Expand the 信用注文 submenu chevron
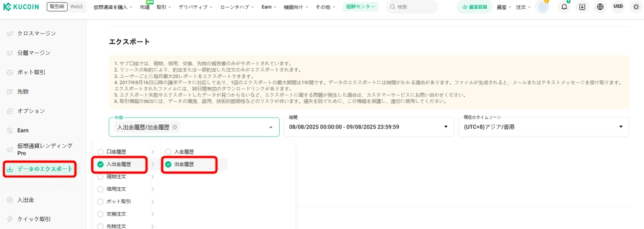Image resolution: width=644 pixels, height=229 pixels. 153,189
